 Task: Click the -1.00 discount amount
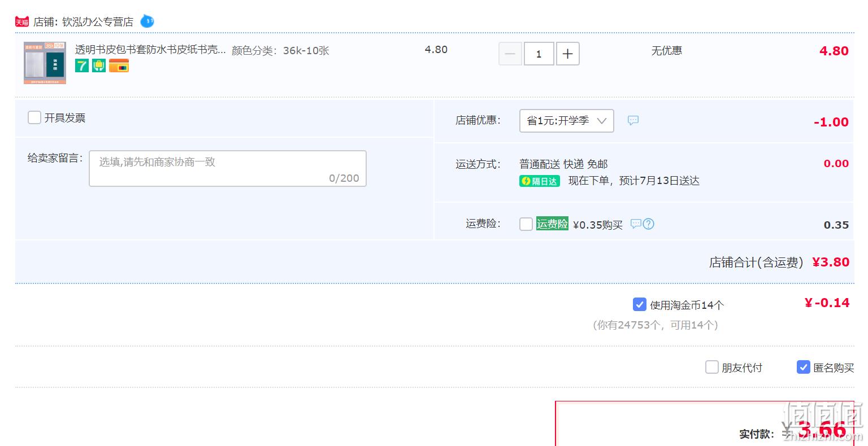(831, 122)
